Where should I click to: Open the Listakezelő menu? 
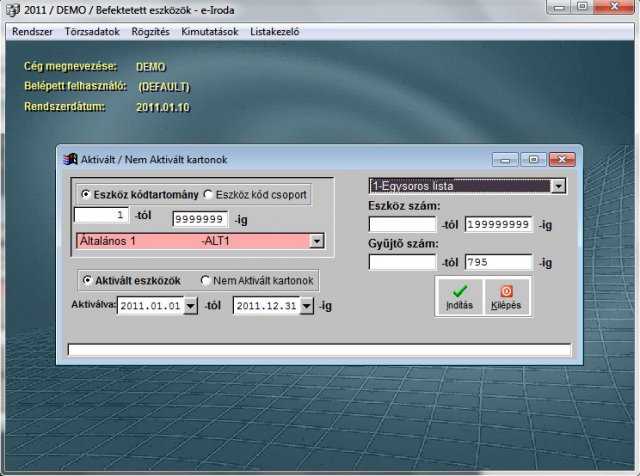click(274, 31)
